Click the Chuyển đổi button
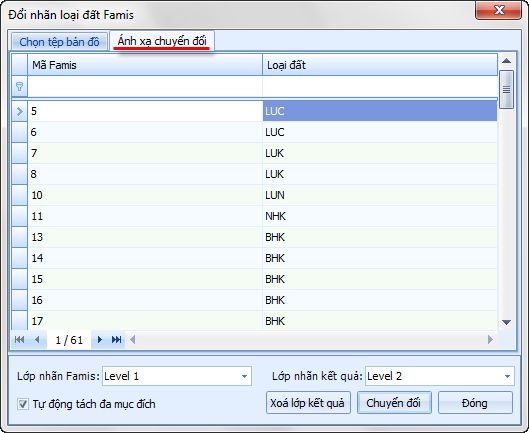This screenshot has height=433, width=529. pyautogui.click(x=394, y=403)
